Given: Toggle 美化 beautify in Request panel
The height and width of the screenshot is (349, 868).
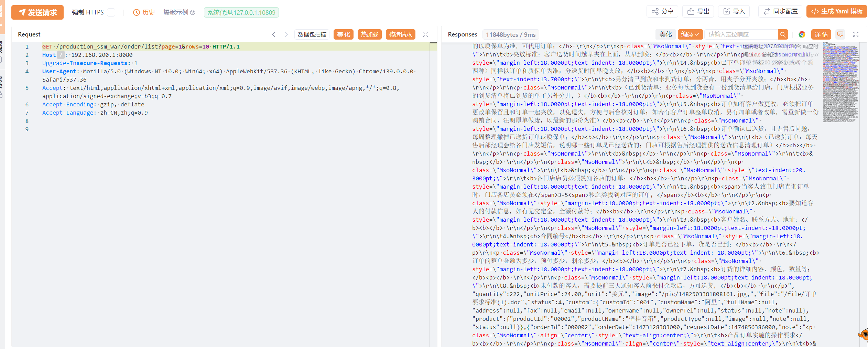Looking at the screenshot, I should click(x=343, y=34).
